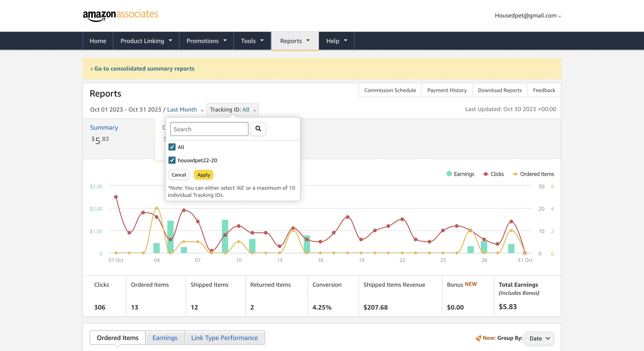Click the Clicks total value 306
This screenshot has height=351, width=644.
coord(100,307)
